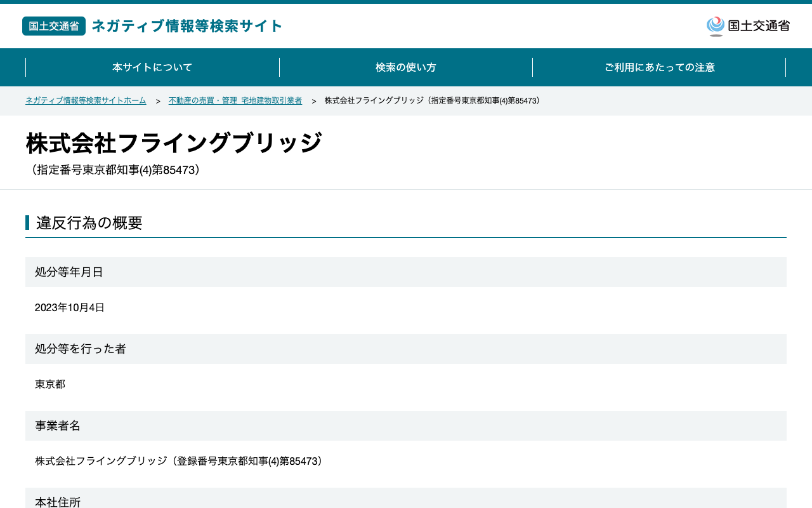This screenshot has height=508, width=812.
Task: Click the large 株式会社フライングブリッジ page heading
Action: (174, 143)
